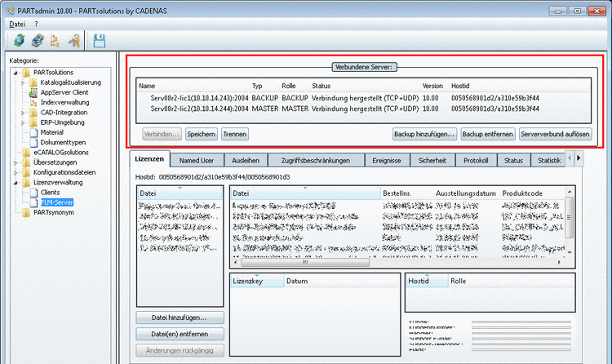Expand the ERP-Umgebung node

click(x=23, y=122)
